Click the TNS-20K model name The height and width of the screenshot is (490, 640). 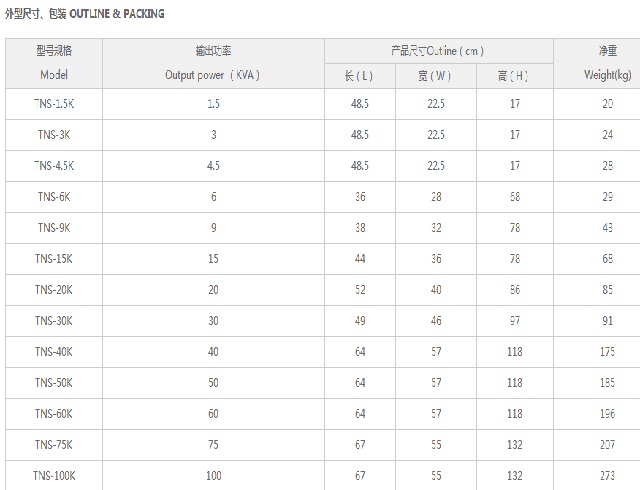[54, 290]
